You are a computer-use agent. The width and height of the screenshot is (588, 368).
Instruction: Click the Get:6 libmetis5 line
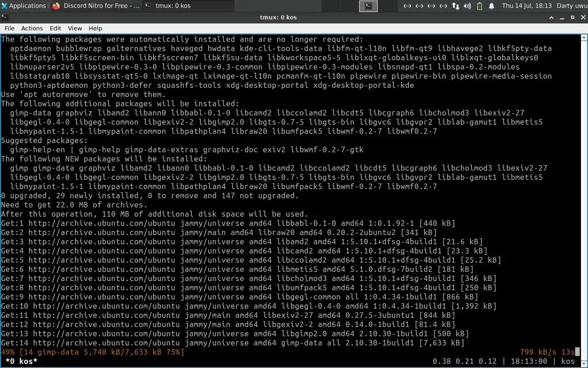(237, 270)
